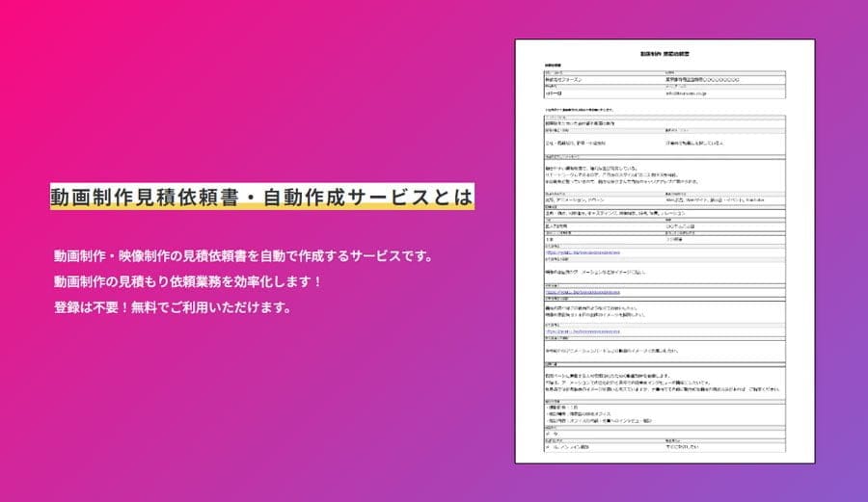The height and width of the screenshot is (502, 868).
Task: Click the line 動画制作の見積もり依頼業務を効率化します！
Action: tap(188, 281)
